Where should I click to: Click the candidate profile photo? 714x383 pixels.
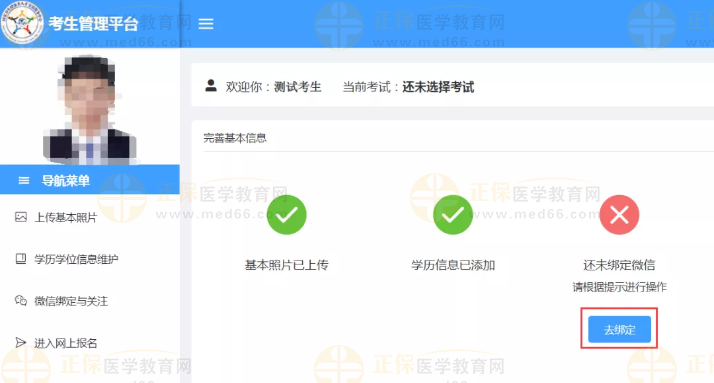pyautogui.click(x=90, y=109)
